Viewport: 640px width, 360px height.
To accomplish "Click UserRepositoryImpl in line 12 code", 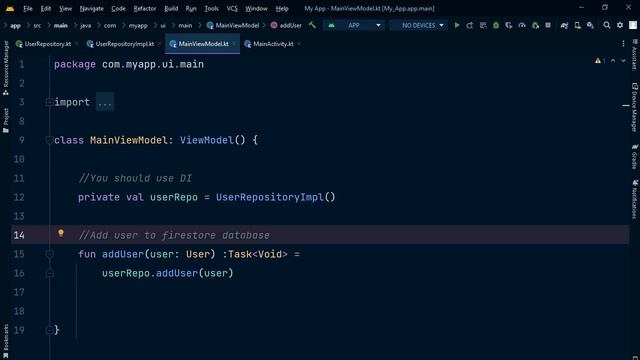I will (x=270, y=197).
